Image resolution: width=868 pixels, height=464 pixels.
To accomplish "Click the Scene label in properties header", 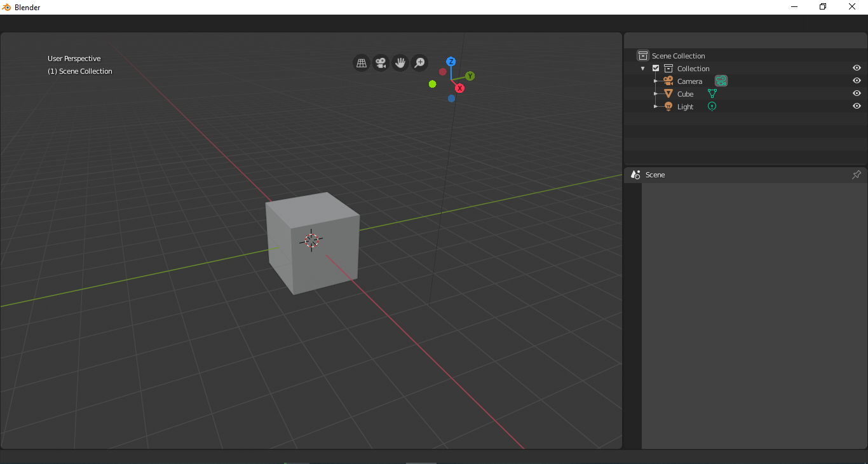I will click(655, 175).
